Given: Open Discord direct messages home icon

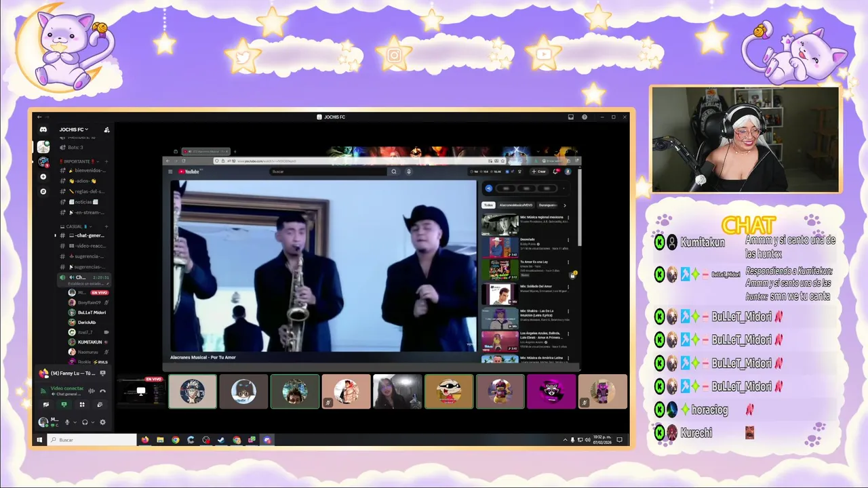Looking at the screenshot, I should click(43, 129).
